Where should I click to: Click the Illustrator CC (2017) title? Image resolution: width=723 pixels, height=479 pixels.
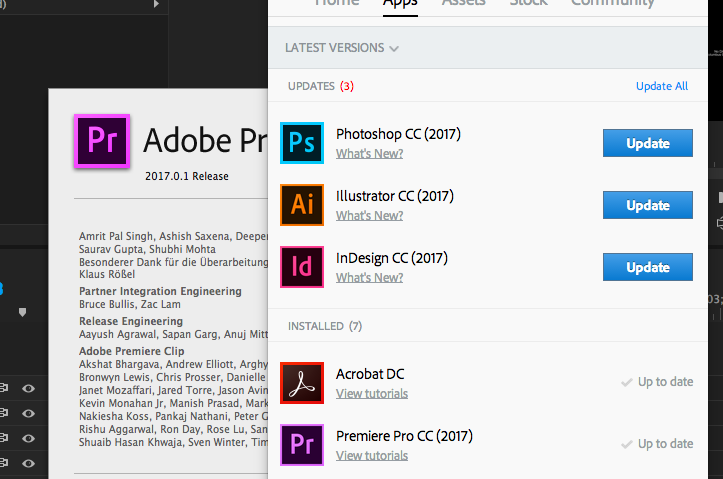395,196
